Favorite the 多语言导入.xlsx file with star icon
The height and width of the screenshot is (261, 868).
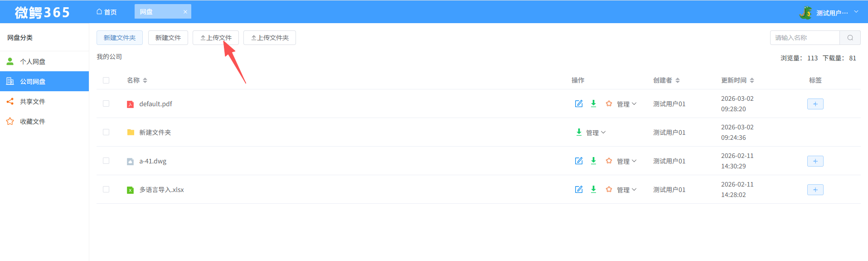pos(609,189)
